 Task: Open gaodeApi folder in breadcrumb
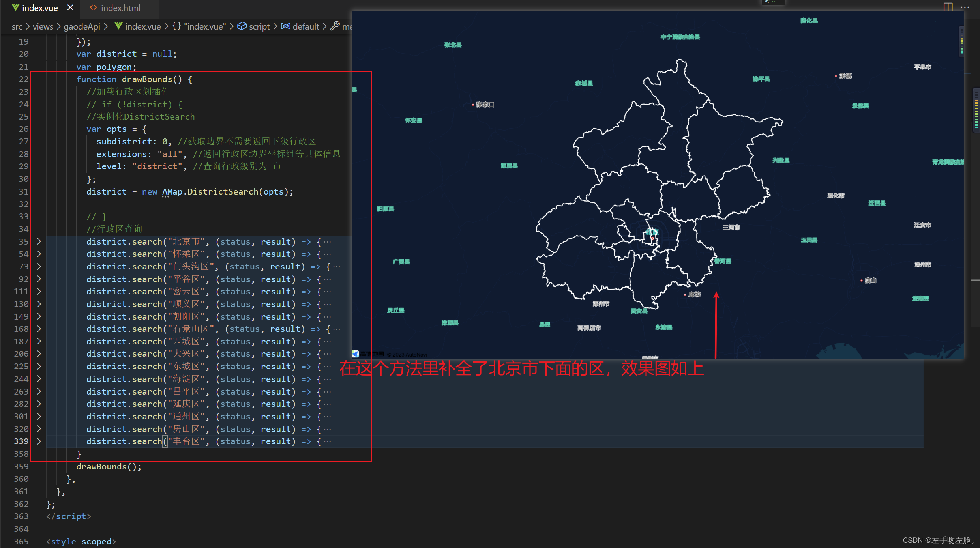(x=82, y=26)
